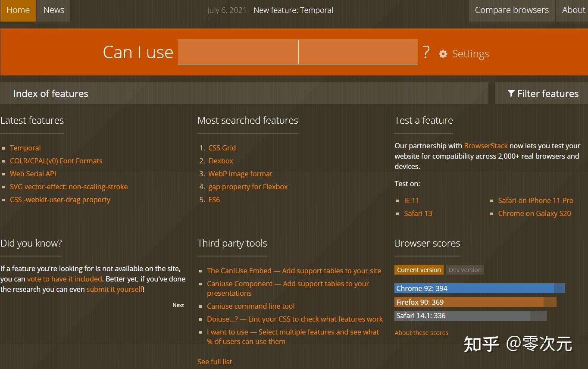The image size is (588, 369).
Task: Switch to Dev version scores
Action: [465, 270]
